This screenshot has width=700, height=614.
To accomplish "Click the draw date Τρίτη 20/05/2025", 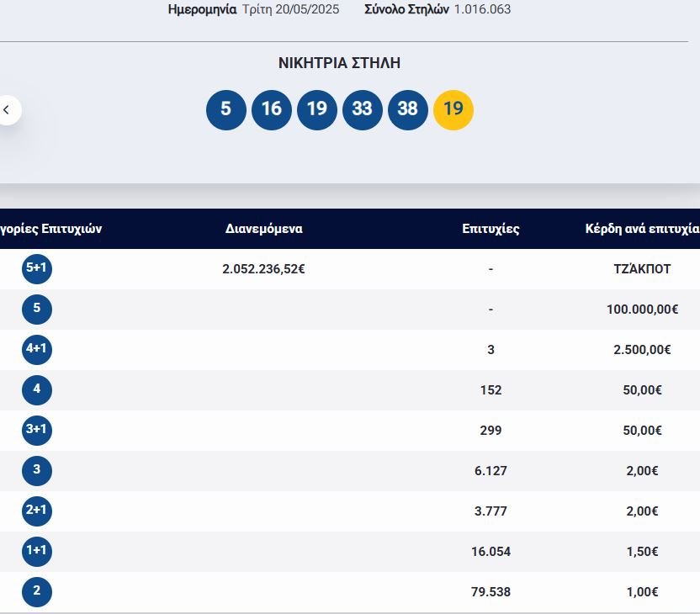I will 289,9.
